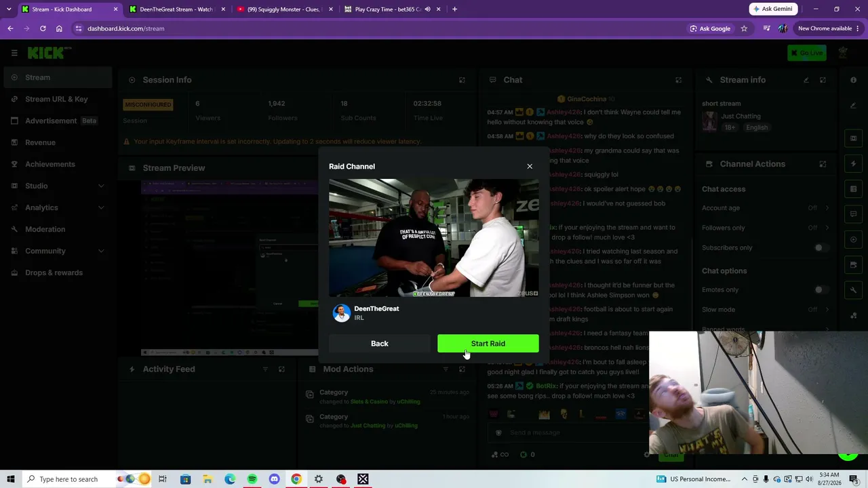This screenshot has width=868, height=488.
Task: Open Drops & rewards in sidebar
Action: click(56, 272)
